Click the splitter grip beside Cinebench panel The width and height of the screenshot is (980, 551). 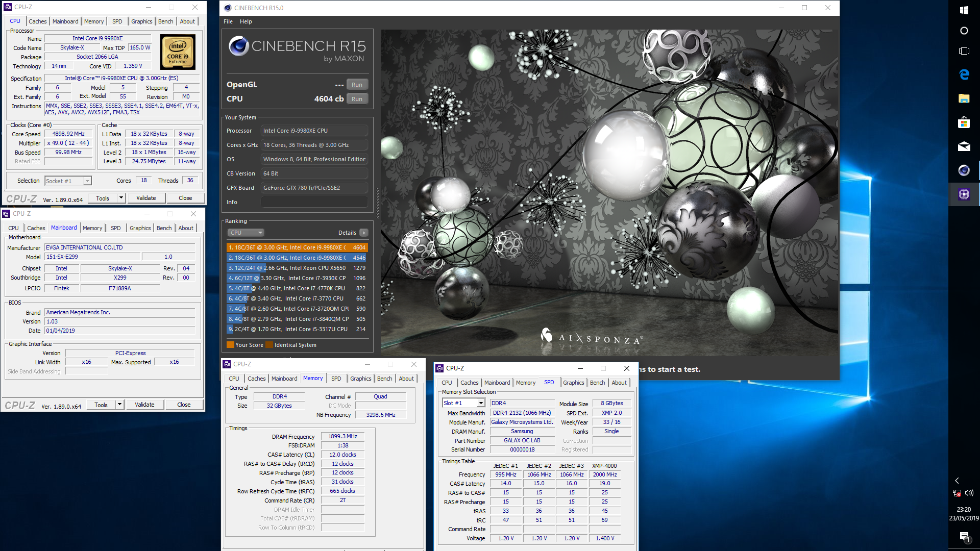click(378, 203)
